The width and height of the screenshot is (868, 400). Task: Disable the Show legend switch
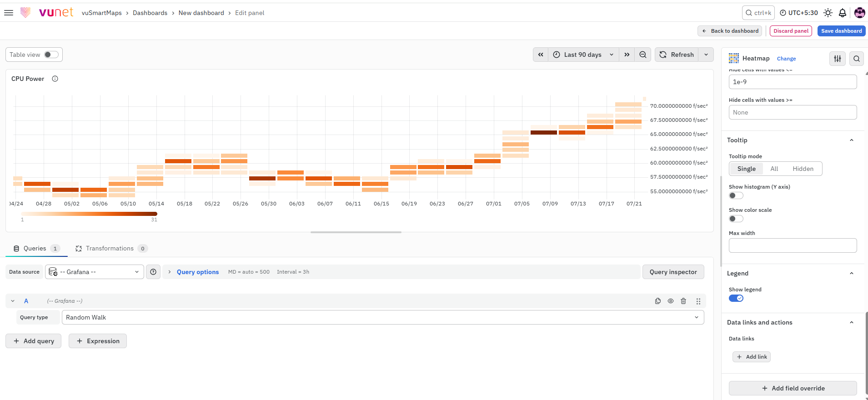[x=736, y=298]
